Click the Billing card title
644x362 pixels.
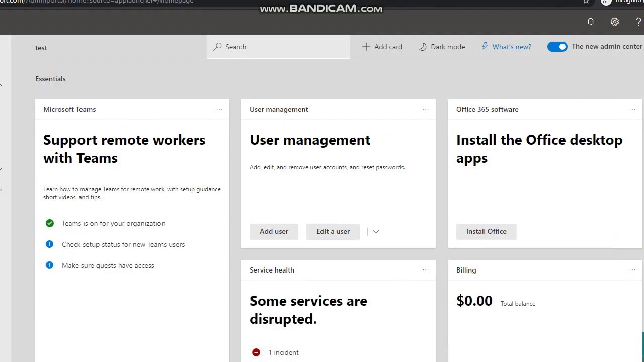pos(466,270)
